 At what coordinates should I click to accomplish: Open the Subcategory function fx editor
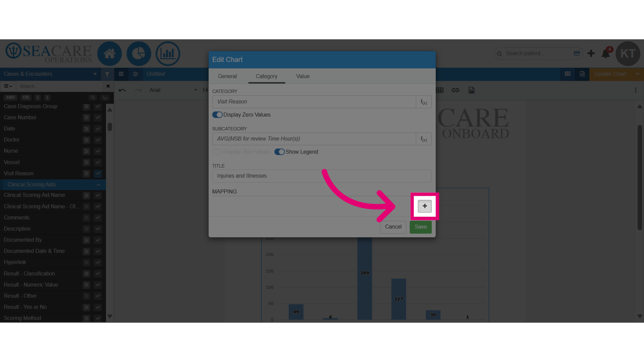tap(424, 139)
